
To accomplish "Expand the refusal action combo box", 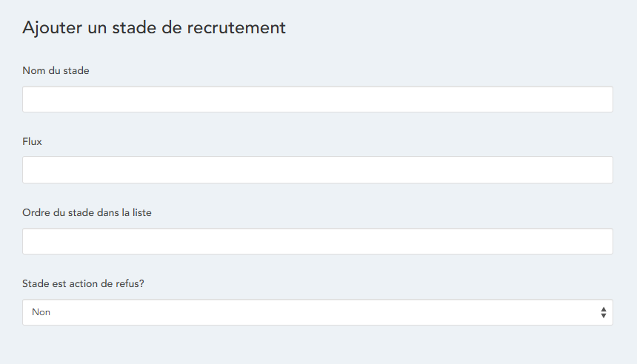I will tap(317, 312).
